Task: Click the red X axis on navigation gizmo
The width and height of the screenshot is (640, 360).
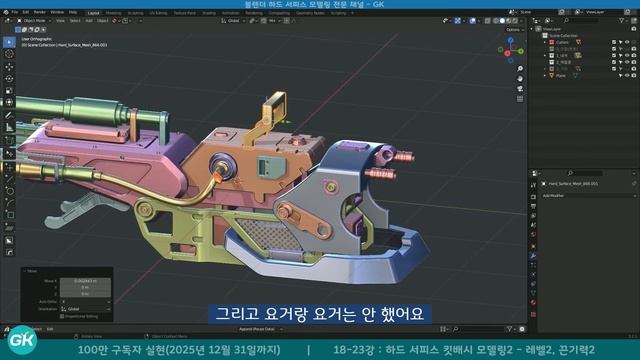Action: pyautogui.click(x=507, y=53)
